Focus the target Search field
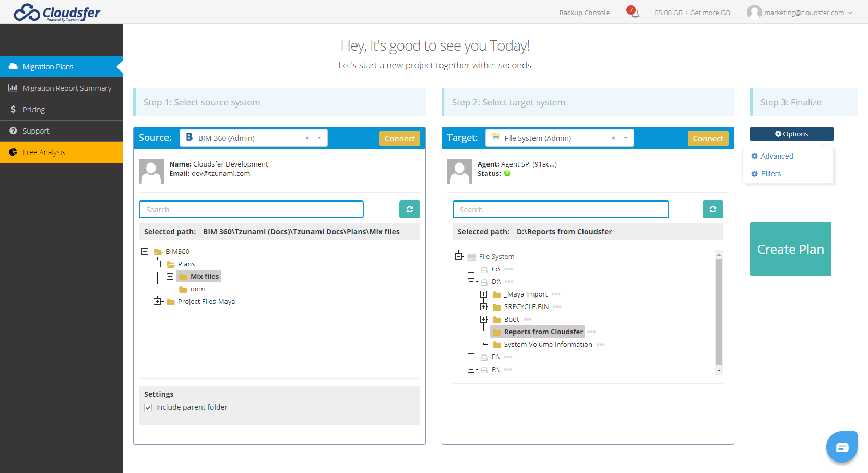Viewport: 868px width, 473px height. coord(561,209)
